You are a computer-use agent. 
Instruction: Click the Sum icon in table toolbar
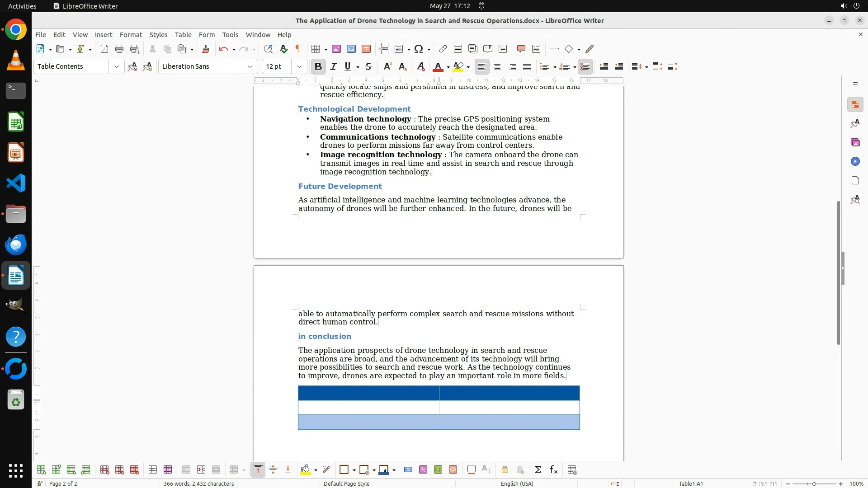click(538, 470)
